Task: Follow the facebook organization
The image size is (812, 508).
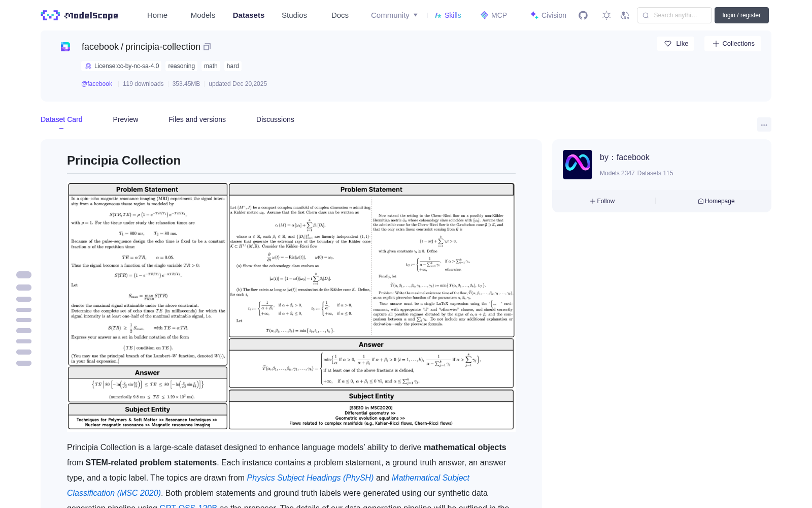Action: 602,201
